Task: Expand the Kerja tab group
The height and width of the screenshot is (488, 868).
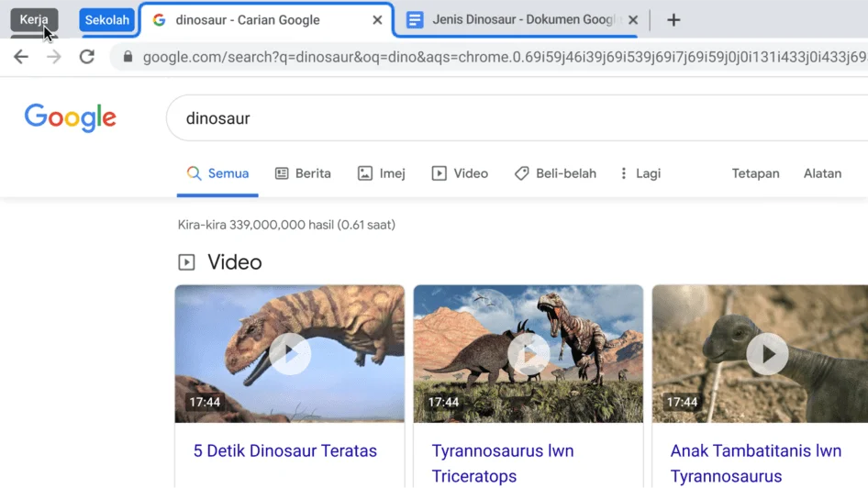Action: pos(34,19)
